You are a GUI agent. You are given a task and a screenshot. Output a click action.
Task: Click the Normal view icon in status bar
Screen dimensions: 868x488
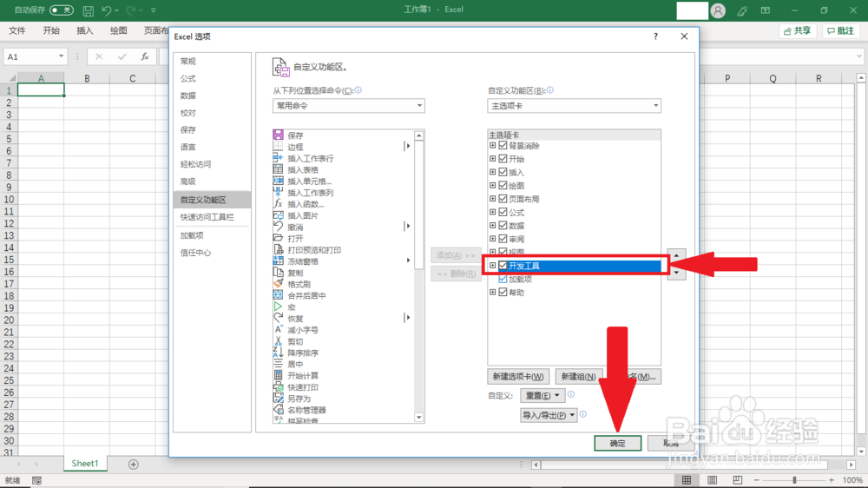coord(687,480)
